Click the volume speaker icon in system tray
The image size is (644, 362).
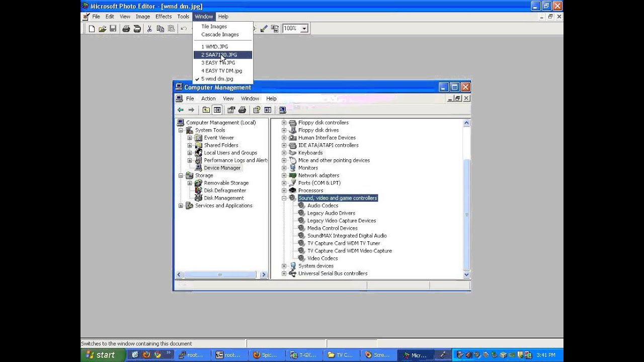click(468, 354)
